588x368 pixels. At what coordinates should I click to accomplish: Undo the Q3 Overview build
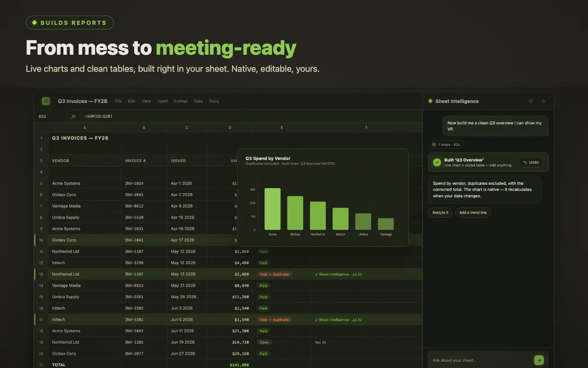click(x=531, y=162)
